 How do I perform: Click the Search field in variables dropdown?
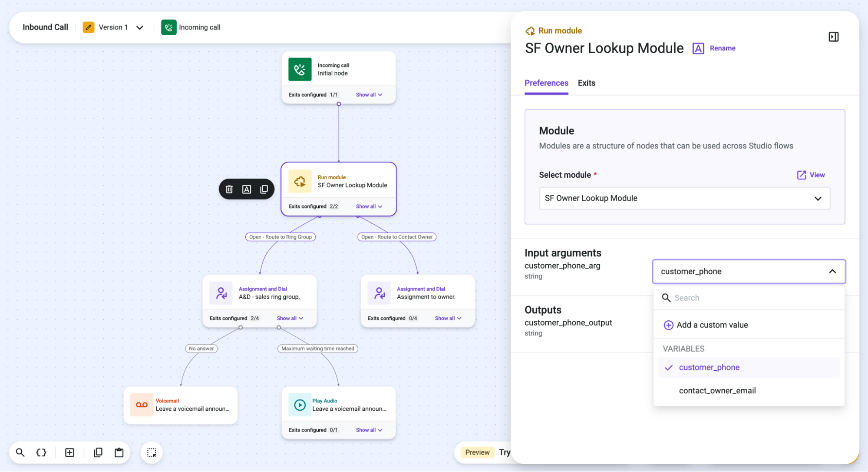[x=749, y=298]
